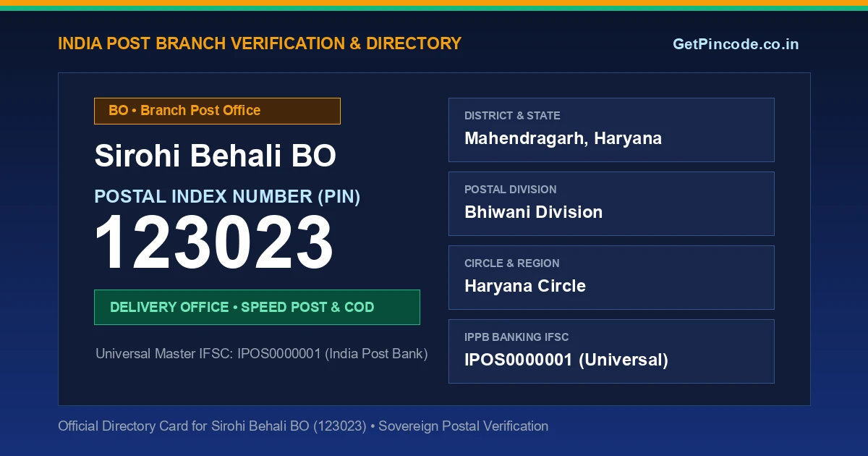This screenshot has width=868, height=456.
Task: Open the IPPB Banking IFSC card
Action: pos(611,351)
